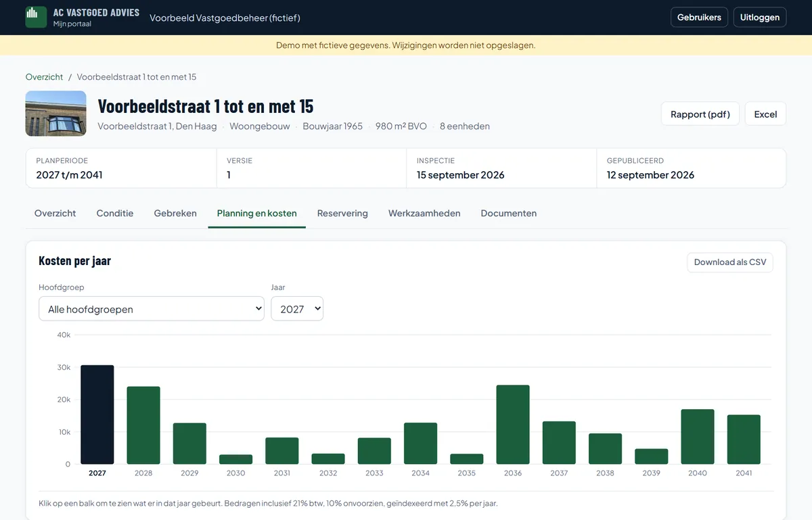Click the Voorbeeld Vastgoedbeheer (fictief) header text
The image size is (812, 520).
point(225,18)
